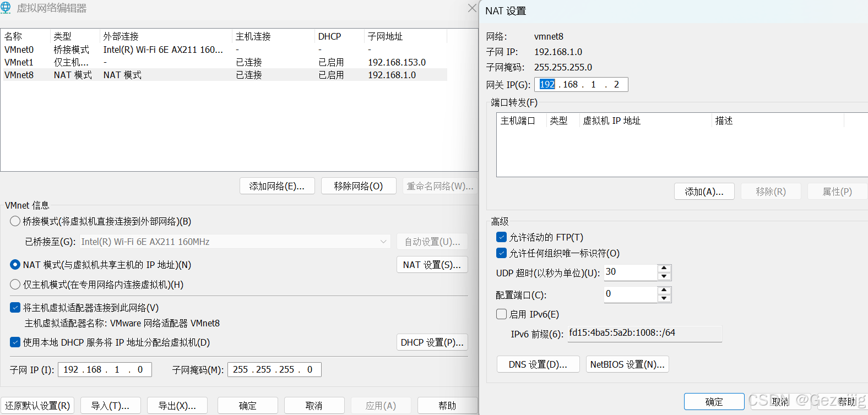The image size is (868, 415).
Task: Toggle use local DHCP service checkbox
Action: [x=15, y=342]
